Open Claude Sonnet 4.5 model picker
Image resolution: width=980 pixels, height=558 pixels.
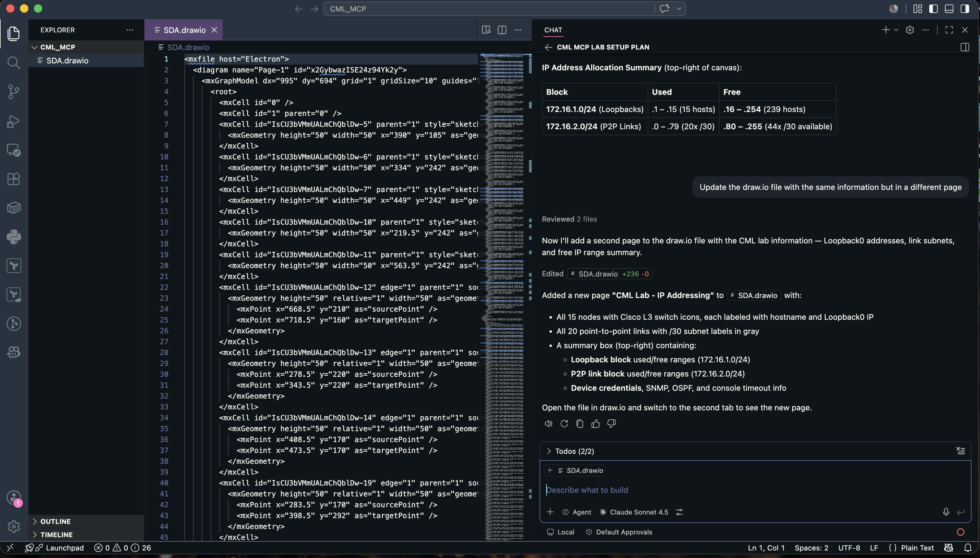pyautogui.click(x=634, y=512)
